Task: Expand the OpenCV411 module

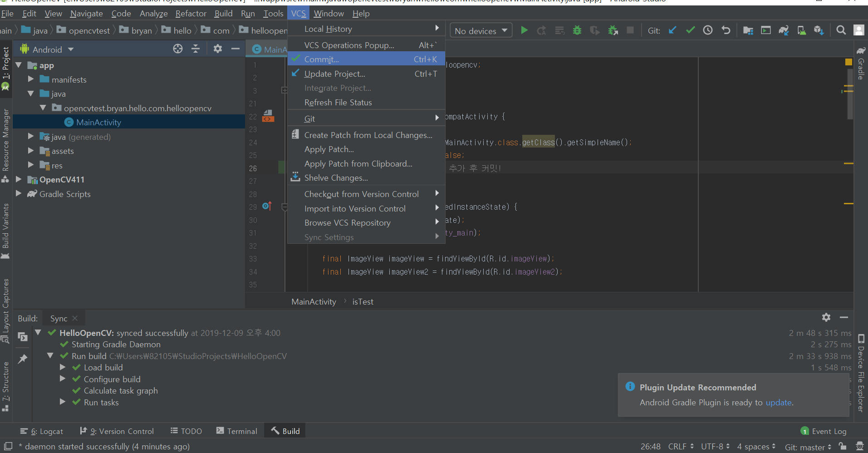Action: [19, 179]
